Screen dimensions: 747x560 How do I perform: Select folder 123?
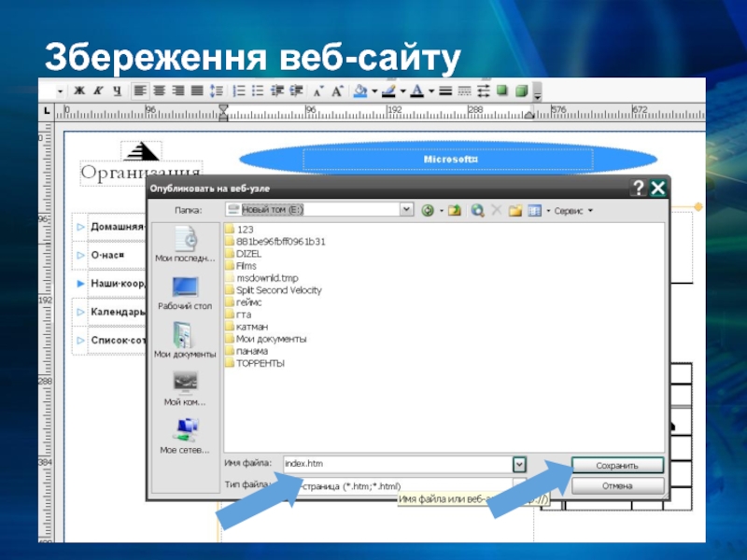240,229
